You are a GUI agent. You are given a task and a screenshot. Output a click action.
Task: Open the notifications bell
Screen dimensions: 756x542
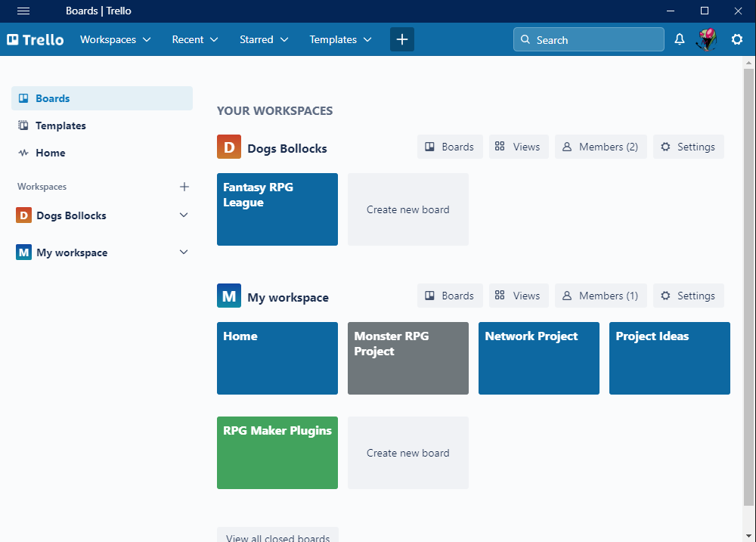(680, 39)
